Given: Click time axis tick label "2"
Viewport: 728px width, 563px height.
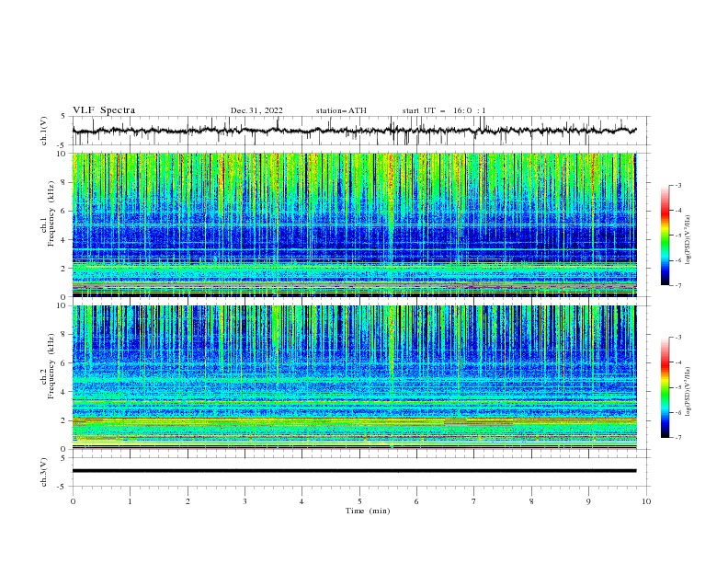Looking at the screenshot, I should tap(188, 501).
